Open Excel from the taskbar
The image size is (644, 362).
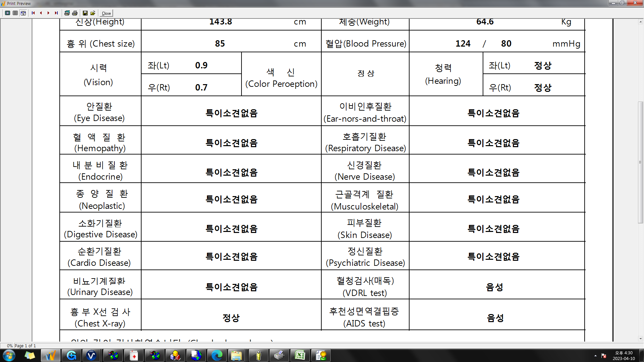pos(300,355)
